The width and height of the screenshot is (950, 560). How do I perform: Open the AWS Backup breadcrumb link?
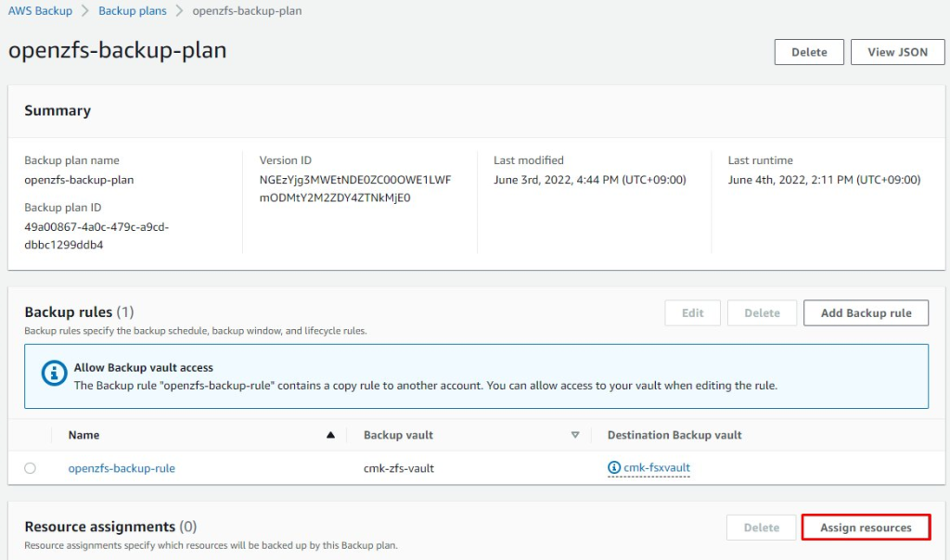coord(40,11)
